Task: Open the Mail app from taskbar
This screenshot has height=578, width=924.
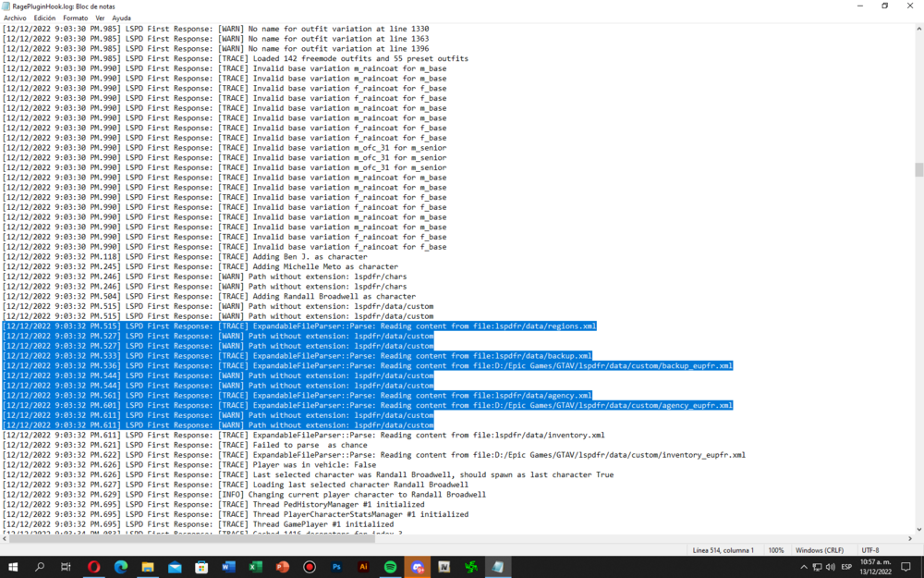Action: click(x=175, y=568)
